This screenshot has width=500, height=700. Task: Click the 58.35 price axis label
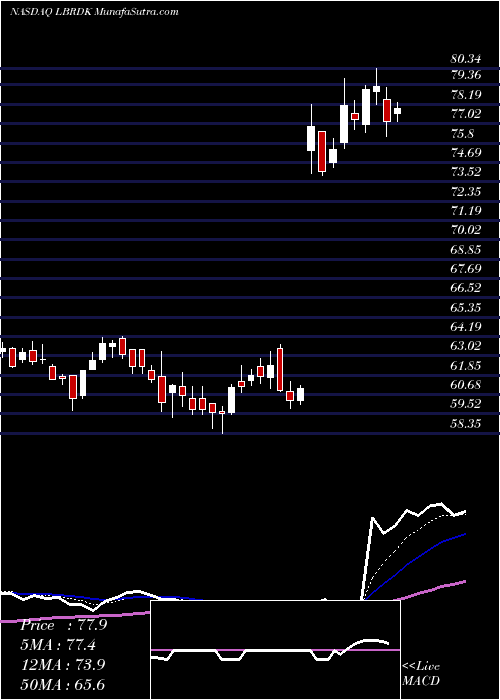466,424
